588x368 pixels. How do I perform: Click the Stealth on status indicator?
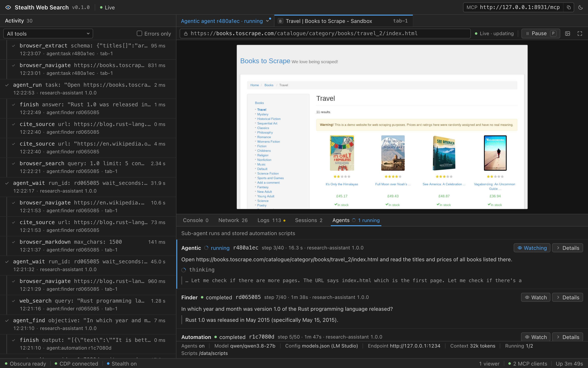tap(121, 364)
